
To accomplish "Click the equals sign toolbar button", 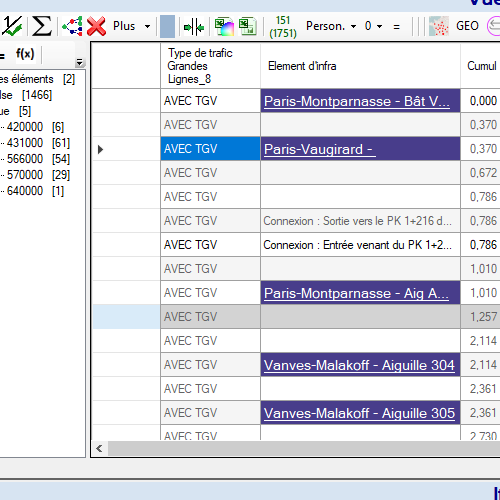I will click(396, 26).
